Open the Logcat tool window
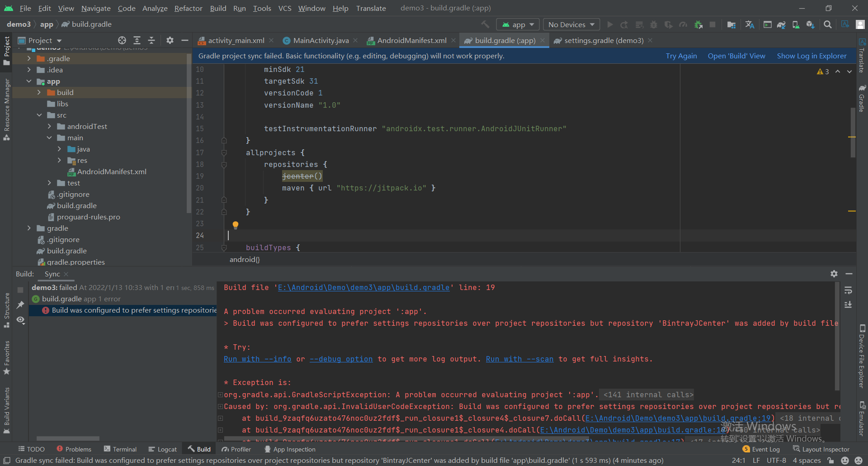This screenshot has width=868, height=466. point(163,449)
